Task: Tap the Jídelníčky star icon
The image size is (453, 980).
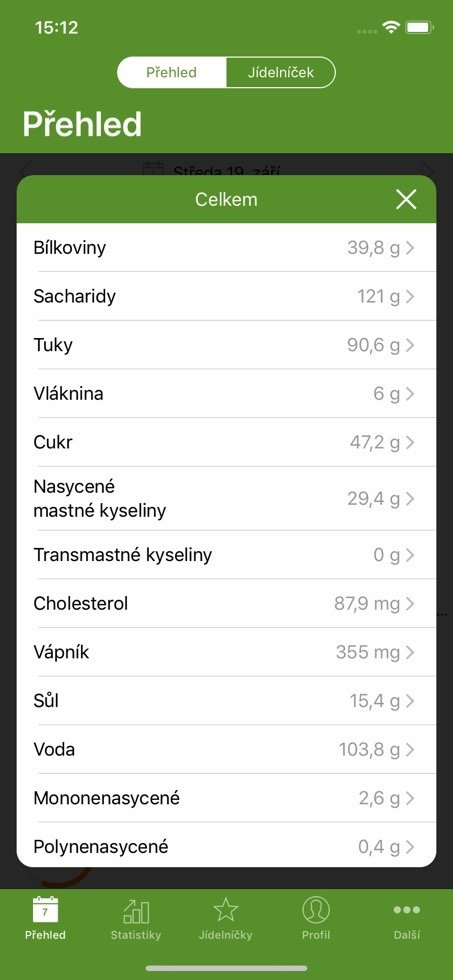Action: pos(226,910)
